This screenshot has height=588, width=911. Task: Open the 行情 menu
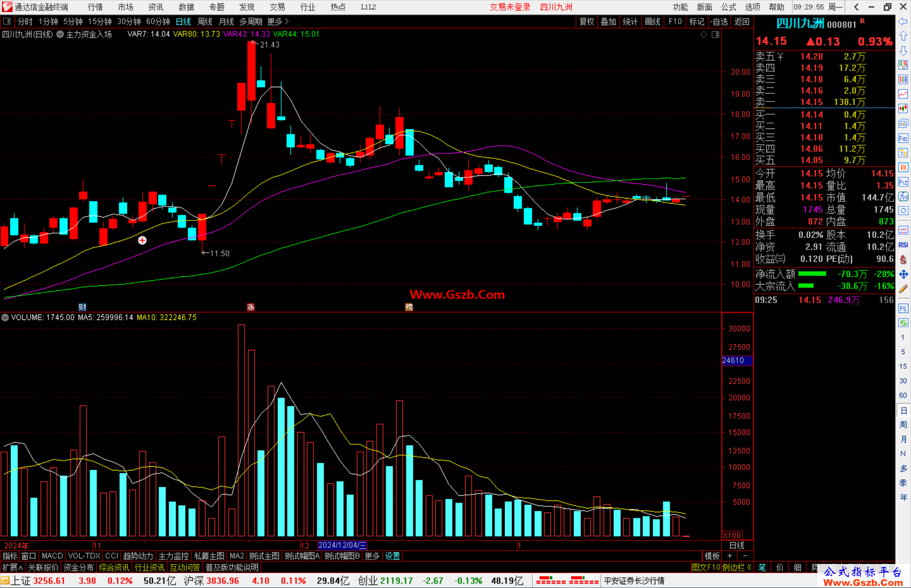[x=95, y=7]
